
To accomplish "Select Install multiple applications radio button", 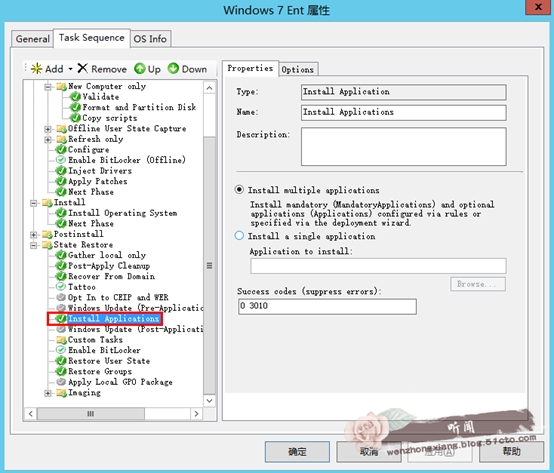I will (239, 190).
